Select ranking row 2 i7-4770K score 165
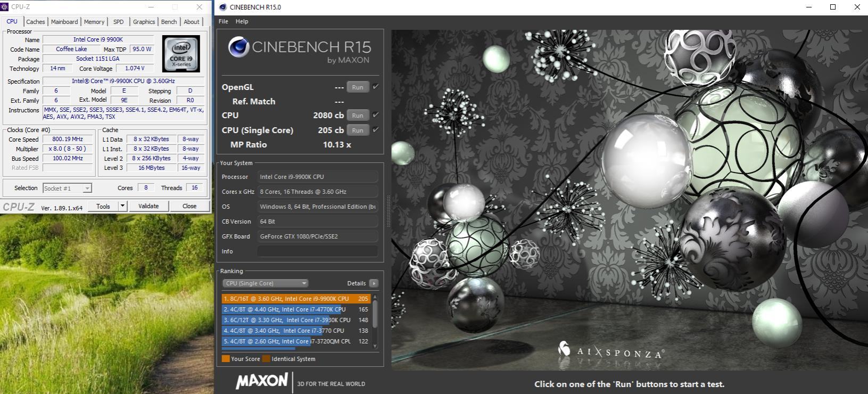Screen dimensions: 868x394 coord(296,309)
